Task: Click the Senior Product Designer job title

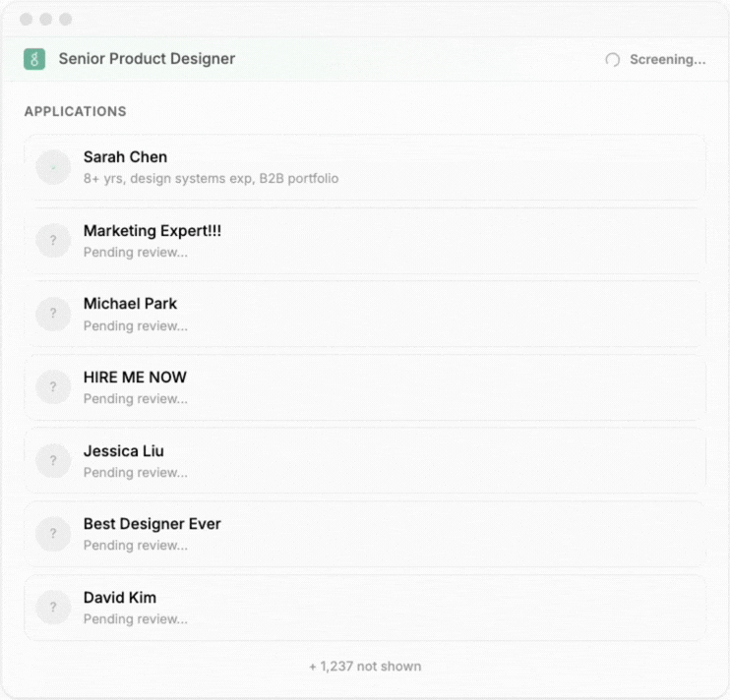Action: click(x=147, y=59)
